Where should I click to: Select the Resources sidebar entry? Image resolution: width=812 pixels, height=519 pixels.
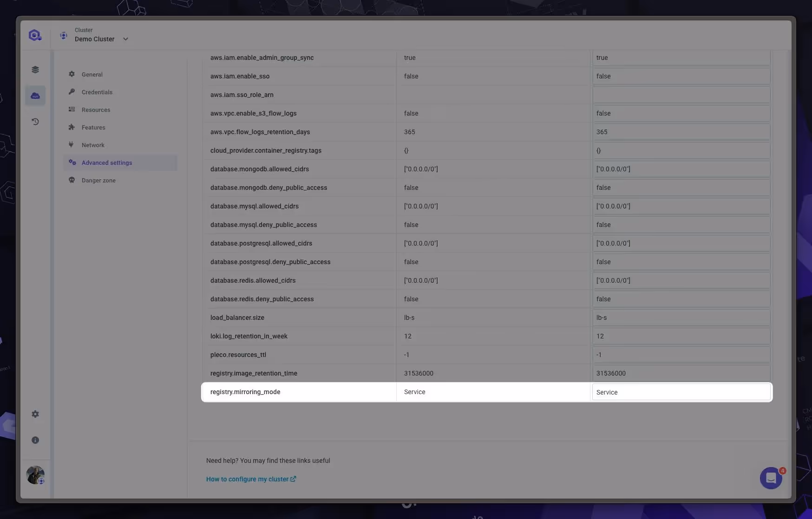tap(96, 110)
